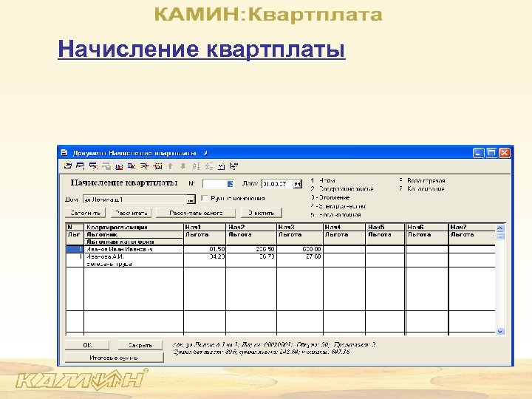Click the blue icon inside the № field
The image size is (532, 399).
[230, 184]
